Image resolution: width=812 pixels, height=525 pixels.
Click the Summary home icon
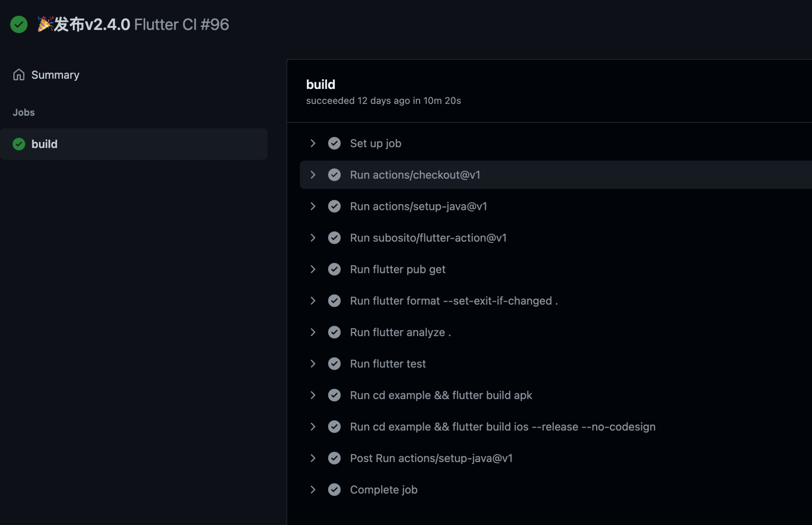19,75
